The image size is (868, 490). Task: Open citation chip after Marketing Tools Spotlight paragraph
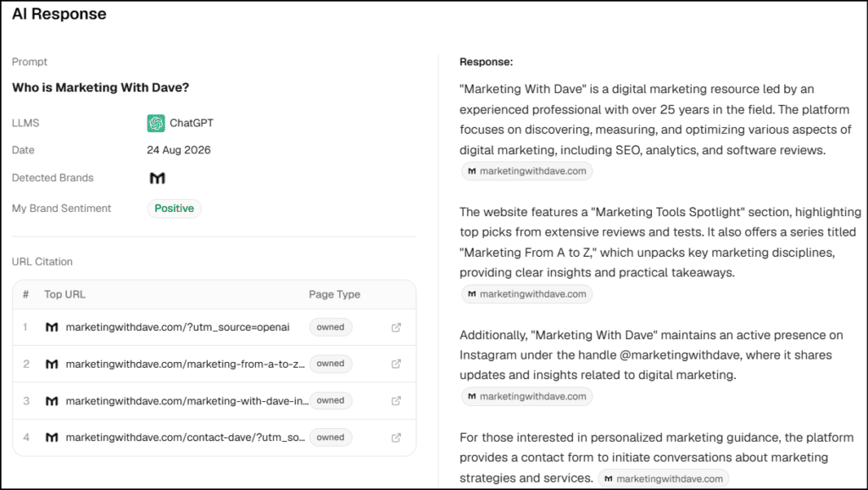527,294
